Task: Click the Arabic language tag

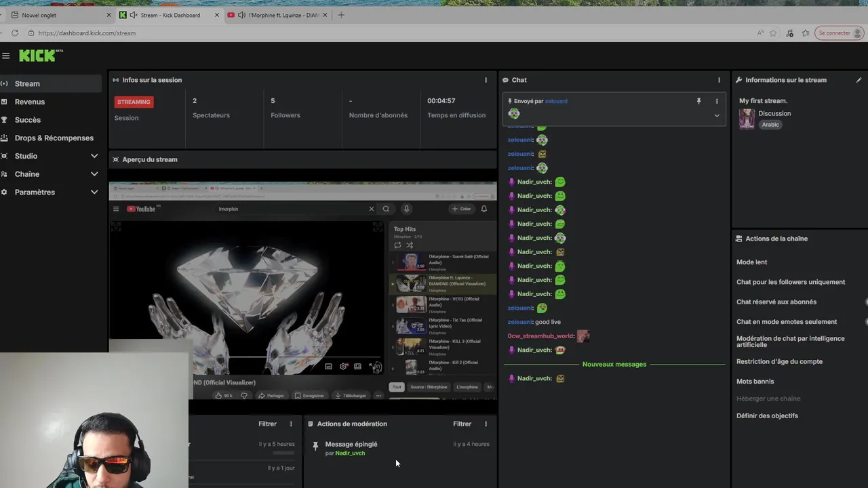Action: click(770, 125)
